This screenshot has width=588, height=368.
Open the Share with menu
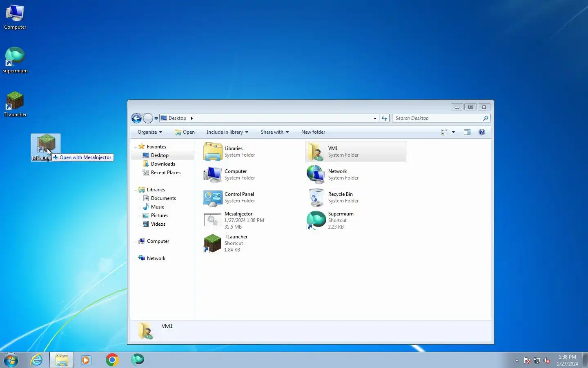coord(275,132)
